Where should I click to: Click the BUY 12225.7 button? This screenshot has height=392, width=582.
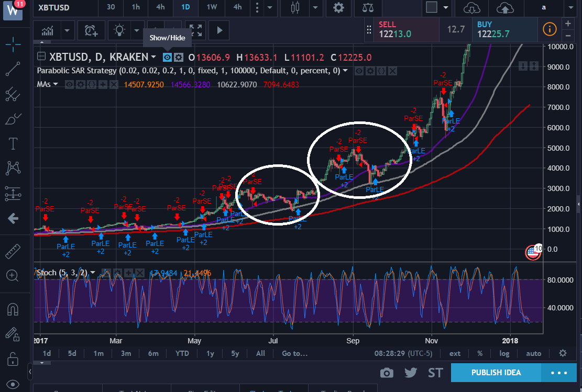[505, 29]
